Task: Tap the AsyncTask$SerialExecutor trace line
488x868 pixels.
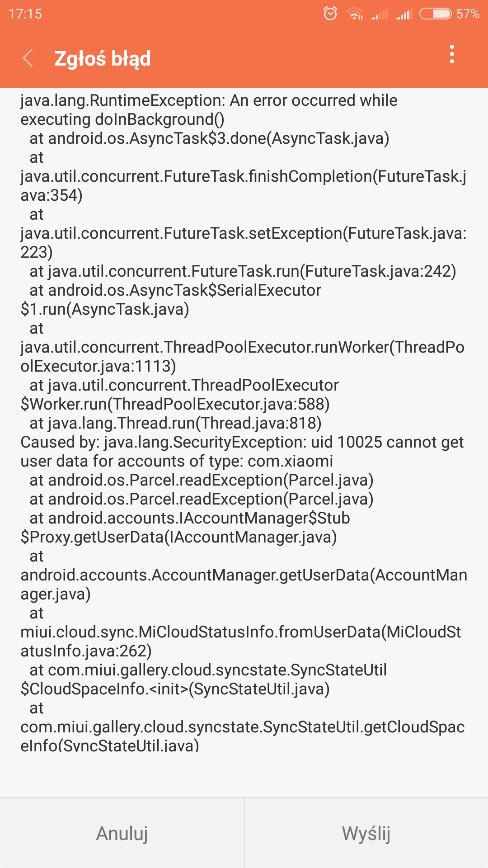Action: coord(175,290)
